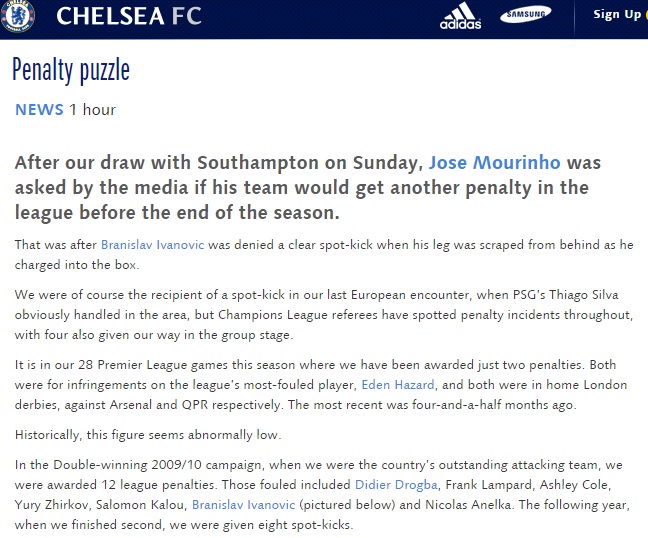Open the Jose Mourinho profile link
The width and height of the screenshot is (648, 538).
click(494, 162)
